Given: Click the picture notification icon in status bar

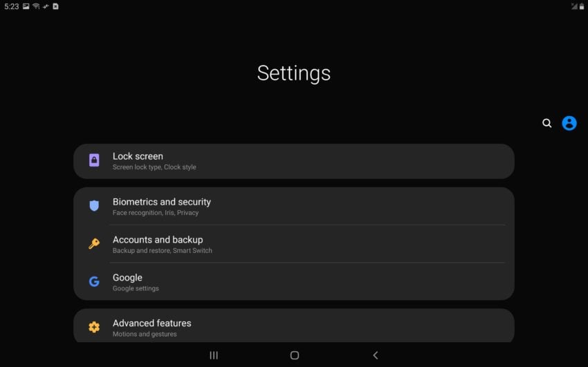Looking at the screenshot, I should [x=26, y=6].
